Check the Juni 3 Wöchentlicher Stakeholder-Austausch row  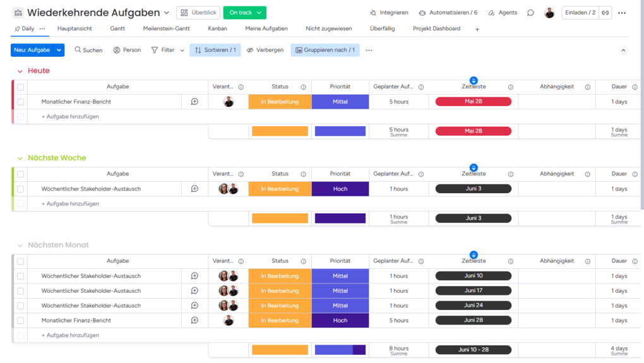[21, 189]
